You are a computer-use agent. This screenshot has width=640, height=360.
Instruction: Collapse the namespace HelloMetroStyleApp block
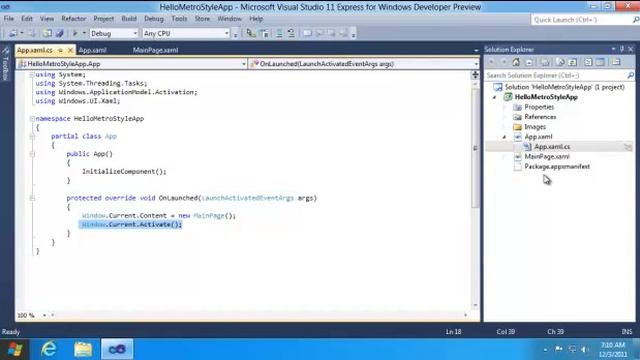[32, 119]
